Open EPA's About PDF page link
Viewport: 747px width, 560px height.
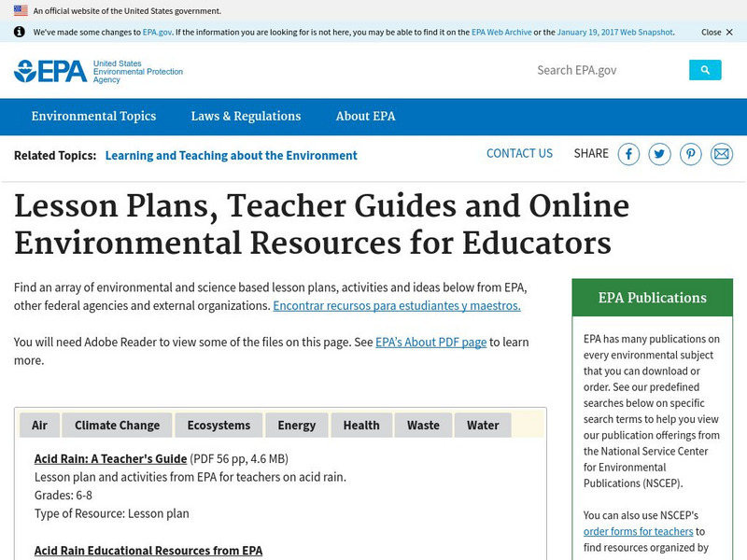[431, 343]
